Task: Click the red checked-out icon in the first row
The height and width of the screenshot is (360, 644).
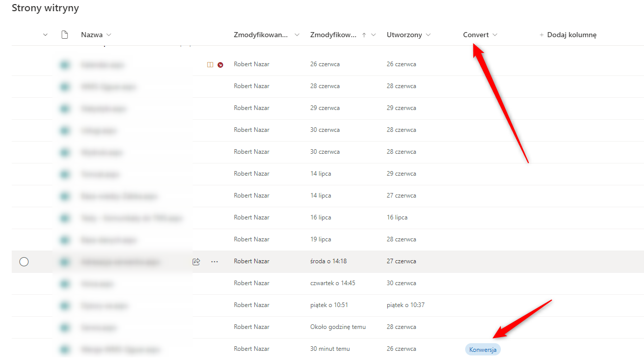Action: coord(220,65)
